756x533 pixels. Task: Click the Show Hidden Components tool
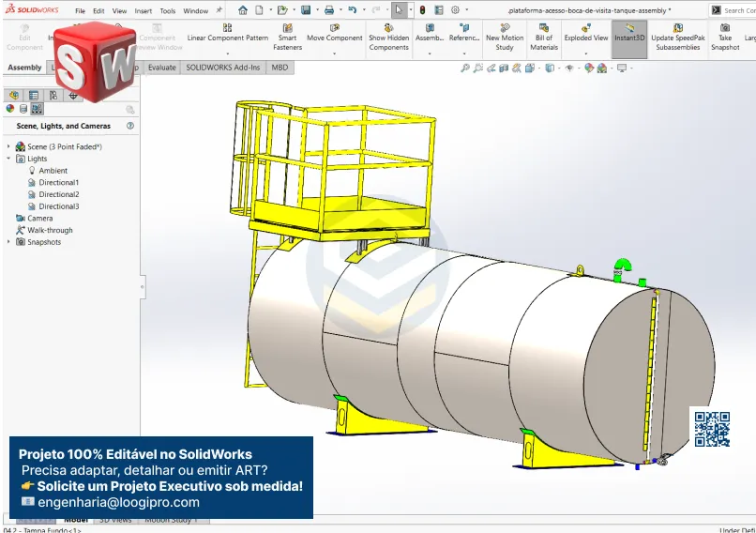(x=388, y=37)
